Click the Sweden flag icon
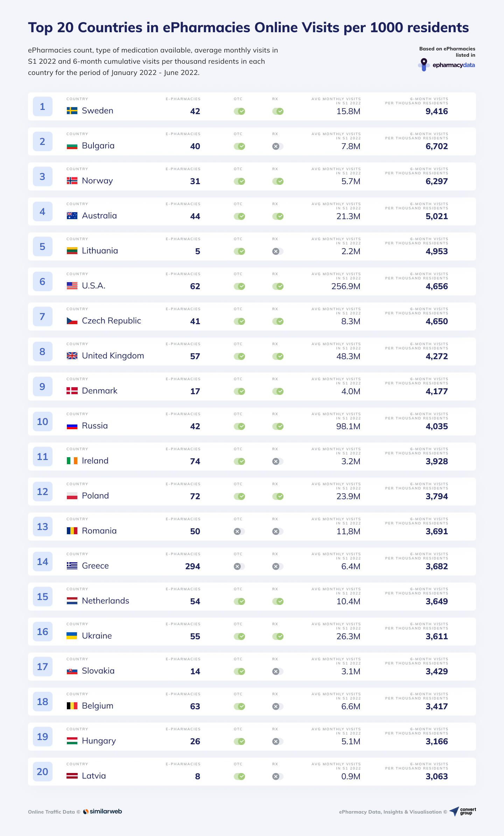The width and height of the screenshot is (504, 836). pyautogui.click(x=72, y=111)
